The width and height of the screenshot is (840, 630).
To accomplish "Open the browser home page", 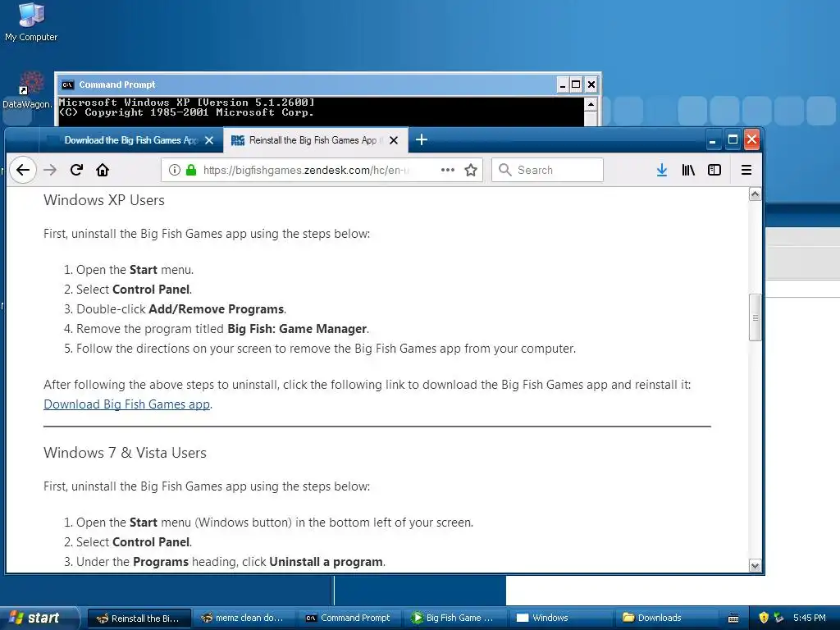I will click(103, 170).
